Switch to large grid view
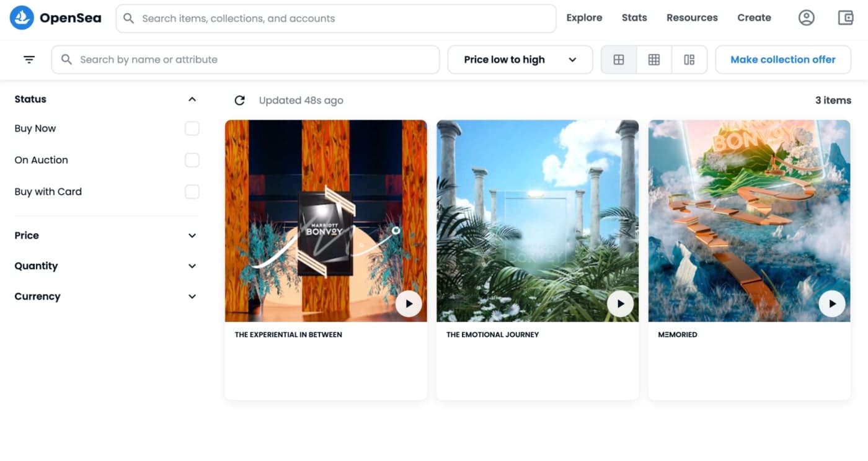 [619, 60]
